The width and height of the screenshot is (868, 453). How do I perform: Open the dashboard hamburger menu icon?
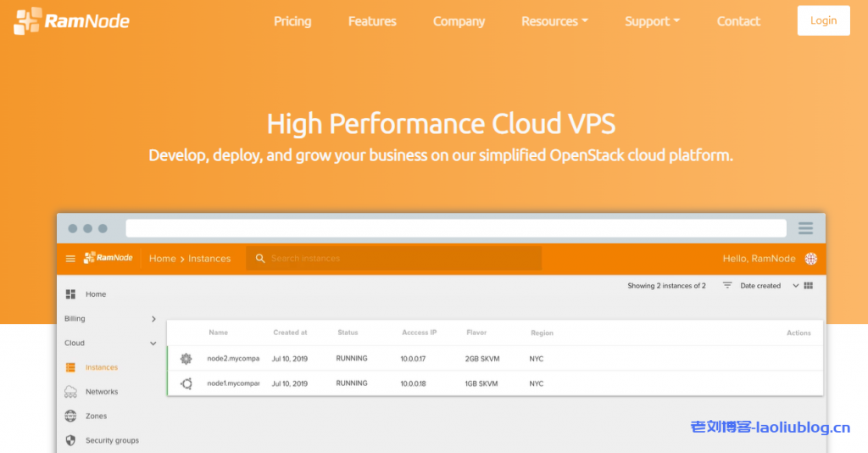tap(70, 259)
